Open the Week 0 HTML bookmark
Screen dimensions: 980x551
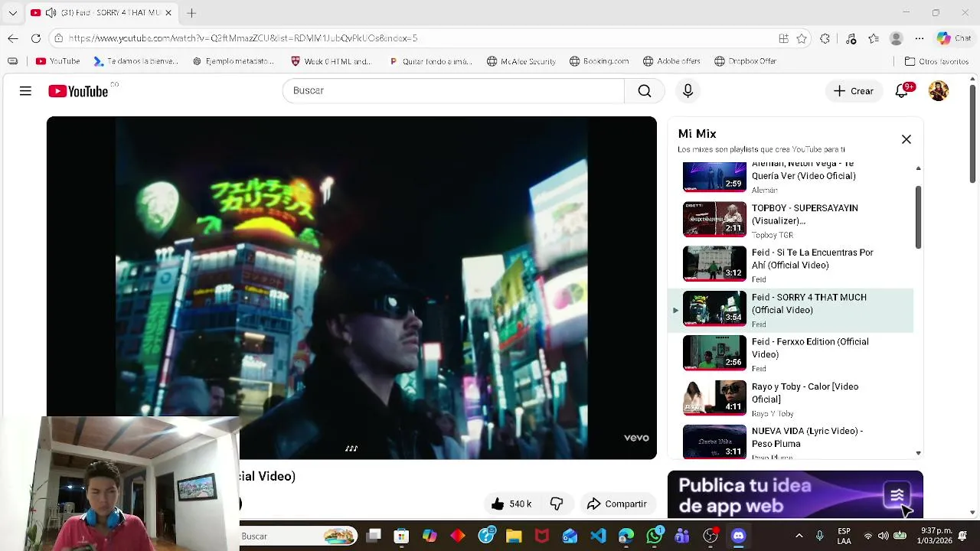click(x=332, y=61)
